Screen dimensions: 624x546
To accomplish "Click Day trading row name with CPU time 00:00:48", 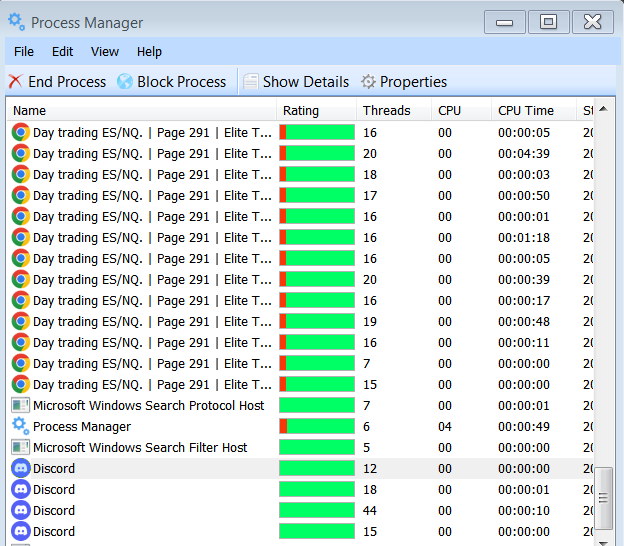I will pyautogui.click(x=152, y=322).
